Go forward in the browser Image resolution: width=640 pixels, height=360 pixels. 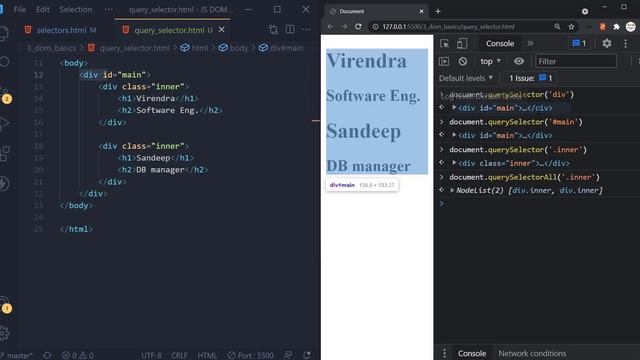344,27
